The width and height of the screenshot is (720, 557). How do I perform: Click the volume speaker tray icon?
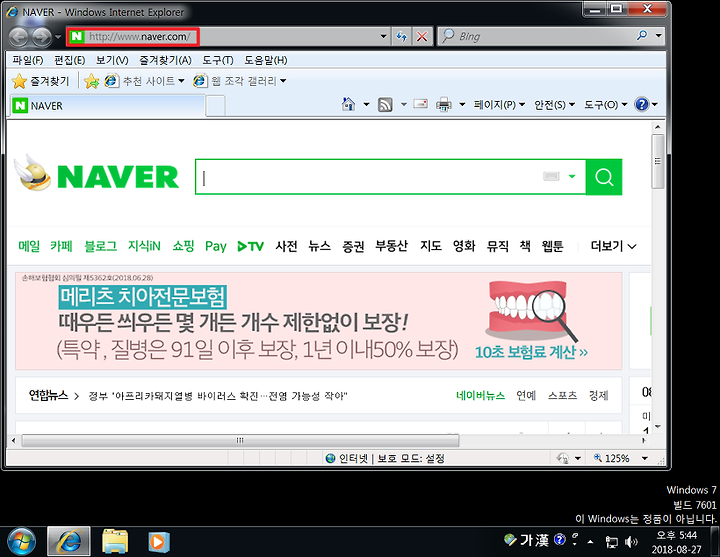632,542
